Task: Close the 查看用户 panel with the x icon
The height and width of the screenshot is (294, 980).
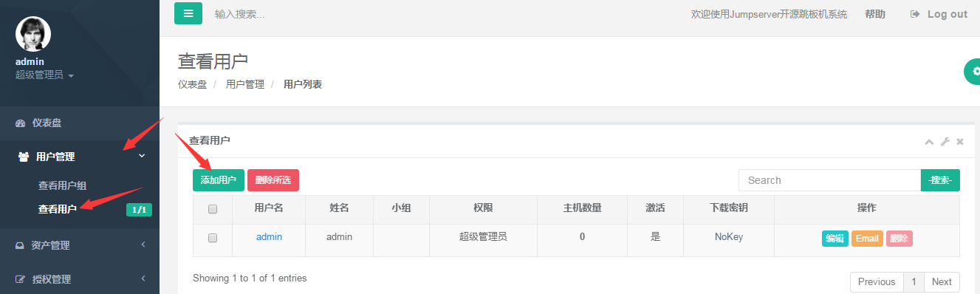Action: 960,142
